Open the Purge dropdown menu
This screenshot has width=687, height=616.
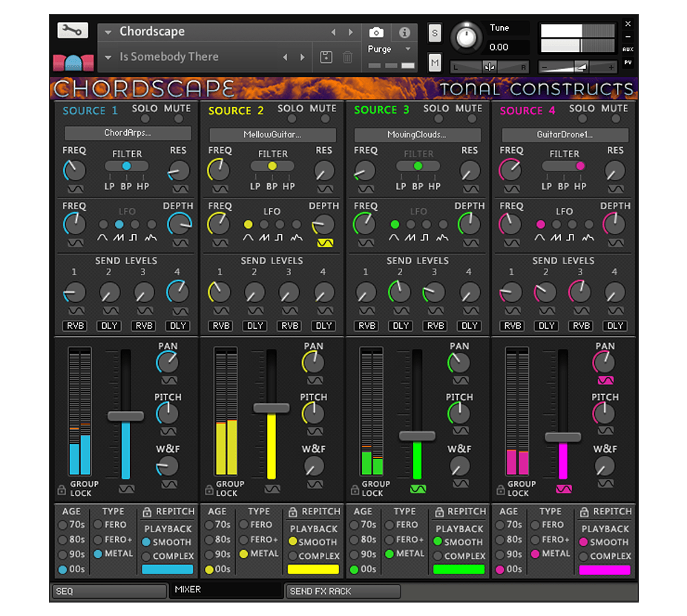pos(407,49)
